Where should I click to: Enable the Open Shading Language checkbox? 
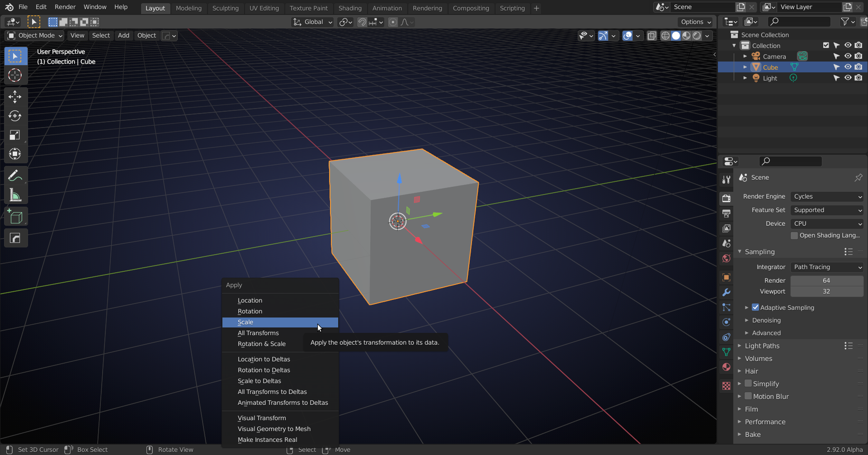pyautogui.click(x=795, y=235)
